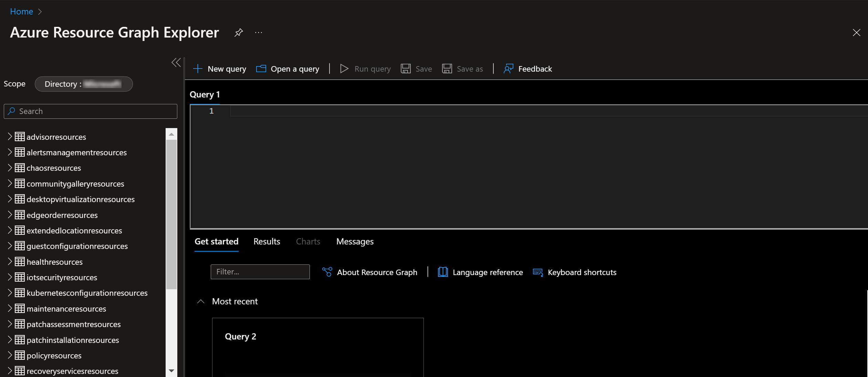Click the Save disk icon
The width and height of the screenshot is (868, 377).
(x=406, y=69)
